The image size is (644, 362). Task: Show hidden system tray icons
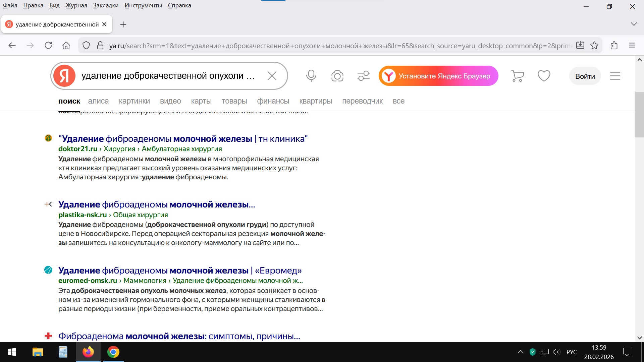pyautogui.click(x=520, y=352)
